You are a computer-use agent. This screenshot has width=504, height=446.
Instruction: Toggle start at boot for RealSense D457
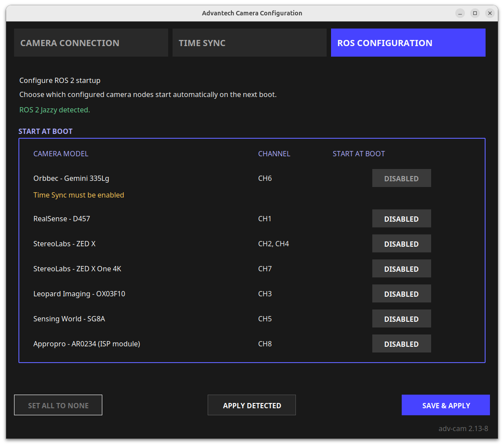pyautogui.click(x=401, y=219)
